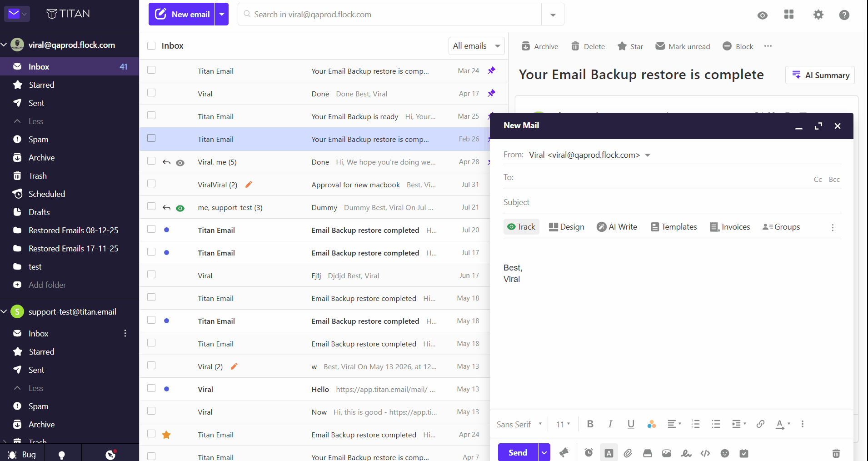The image size is (868, 461).
Task: Click the HTML code icon in compose
Action: coord(705,453)
